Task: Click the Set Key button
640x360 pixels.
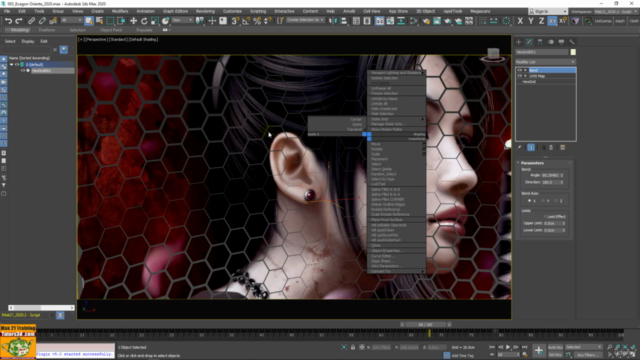Action: [555, 355]
